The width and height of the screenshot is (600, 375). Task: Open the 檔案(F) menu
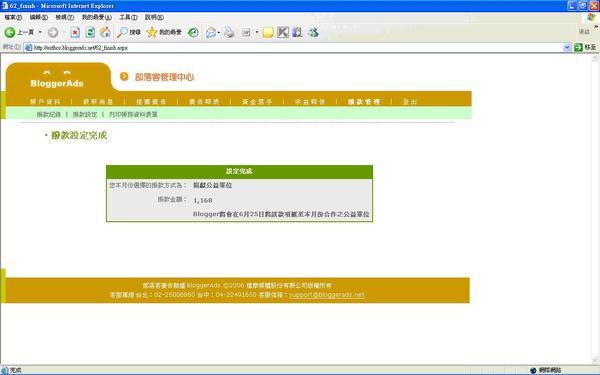tap(13, 17)
